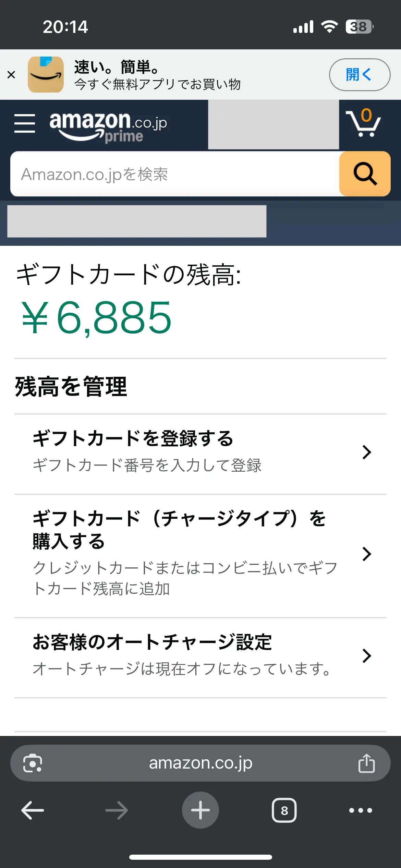Tap the 開く button in the app banner

[359, 75]
